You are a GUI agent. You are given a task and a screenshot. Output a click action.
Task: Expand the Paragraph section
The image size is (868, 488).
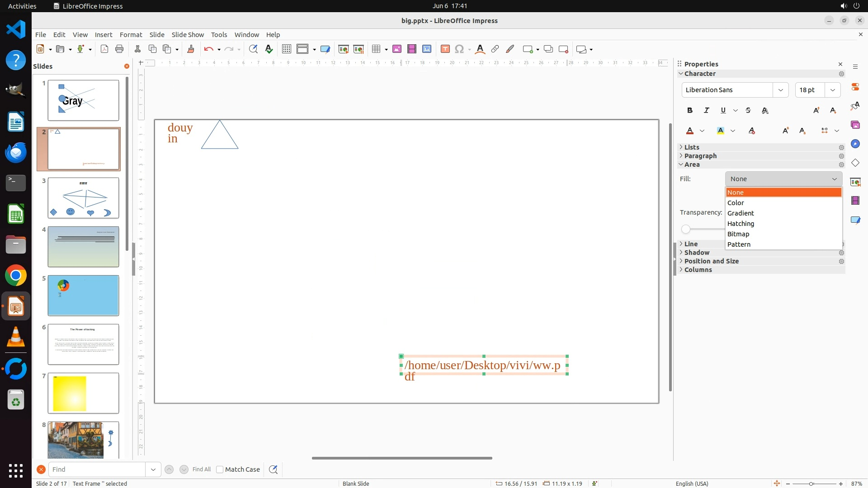700,156
